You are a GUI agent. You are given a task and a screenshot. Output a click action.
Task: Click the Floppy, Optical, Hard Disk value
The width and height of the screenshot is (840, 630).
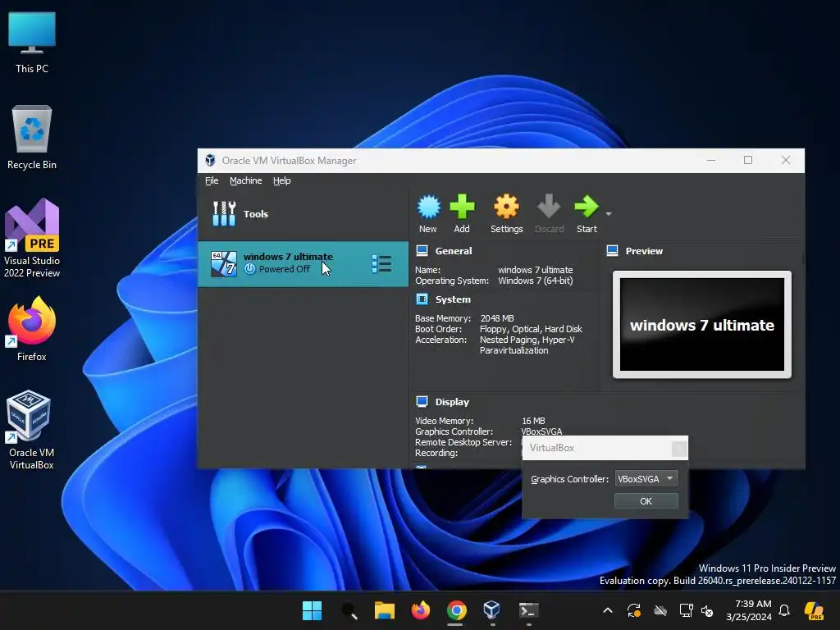coord(531,329)
